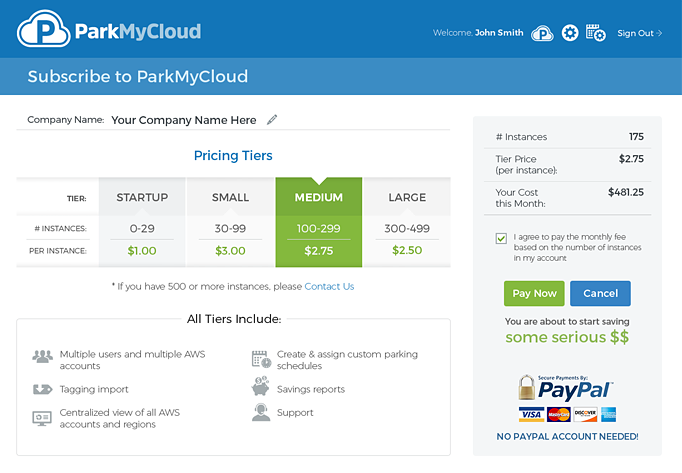Click the Visa card icon

[531, 414]
